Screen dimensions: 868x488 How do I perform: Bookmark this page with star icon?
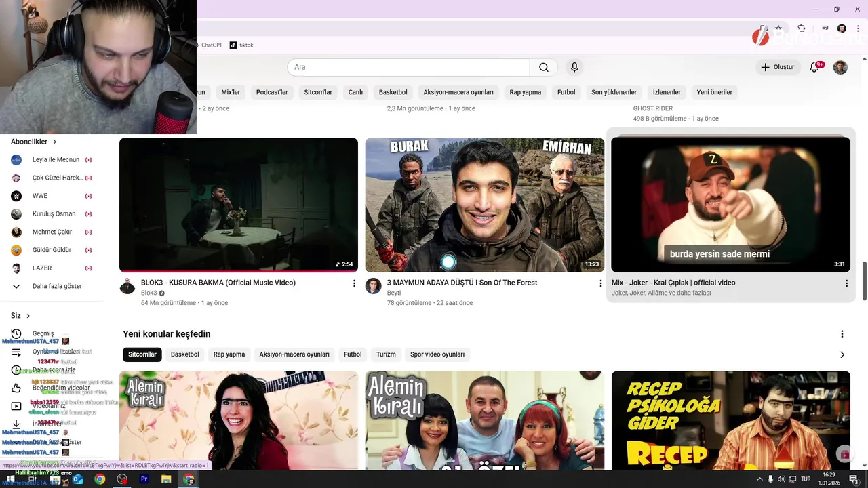point(778,28)
